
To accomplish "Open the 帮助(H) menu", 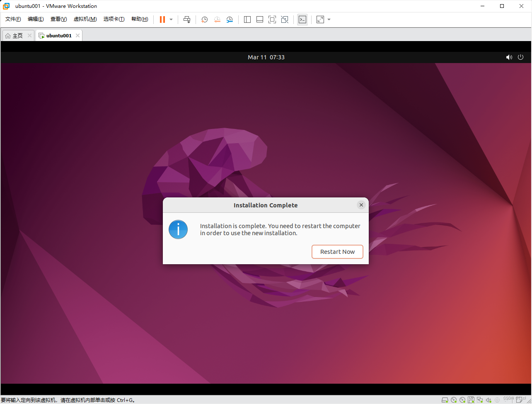I will click(x=140, y=19).
